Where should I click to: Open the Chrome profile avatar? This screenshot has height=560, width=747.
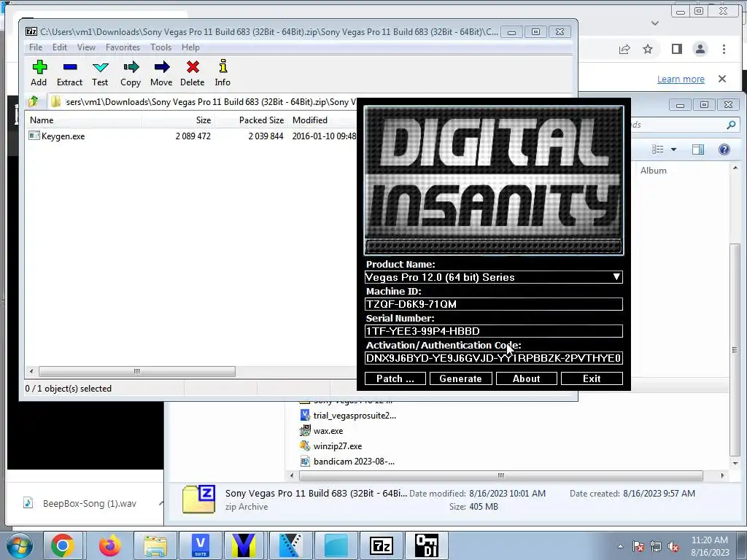coord(700,49)
